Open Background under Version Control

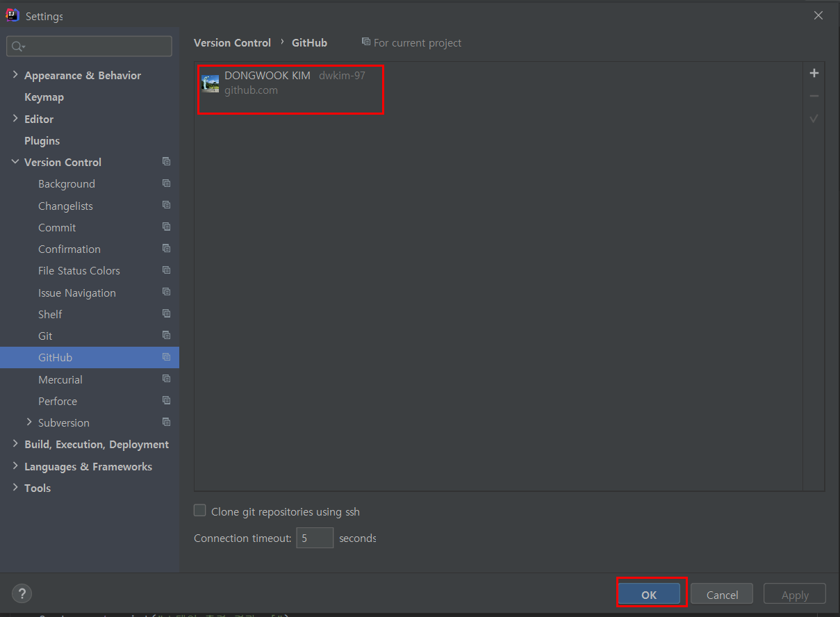click(67, 184)
